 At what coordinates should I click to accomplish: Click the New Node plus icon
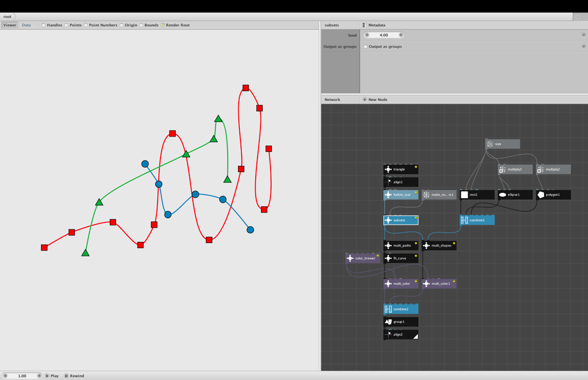(x=365, y=100)
